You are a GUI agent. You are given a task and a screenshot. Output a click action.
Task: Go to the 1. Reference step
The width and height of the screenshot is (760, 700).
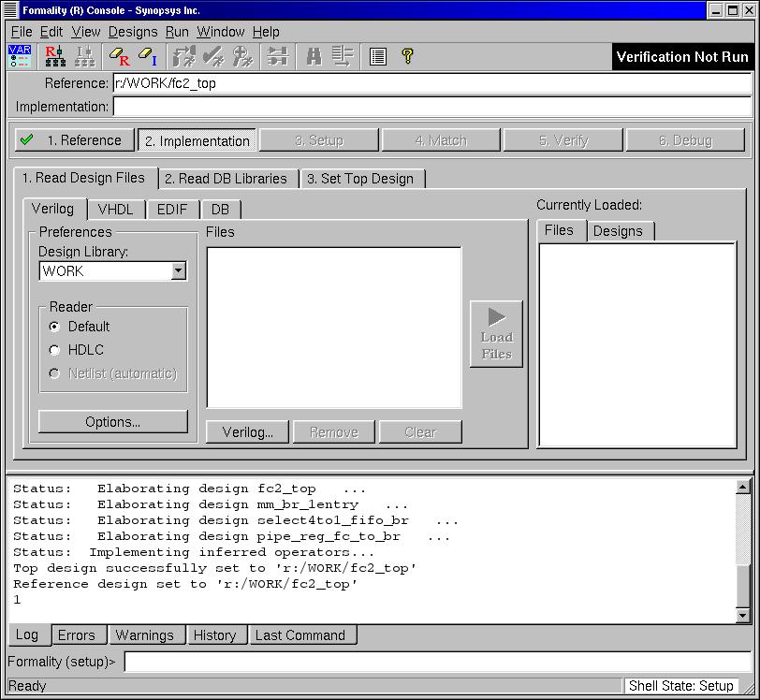75,140
